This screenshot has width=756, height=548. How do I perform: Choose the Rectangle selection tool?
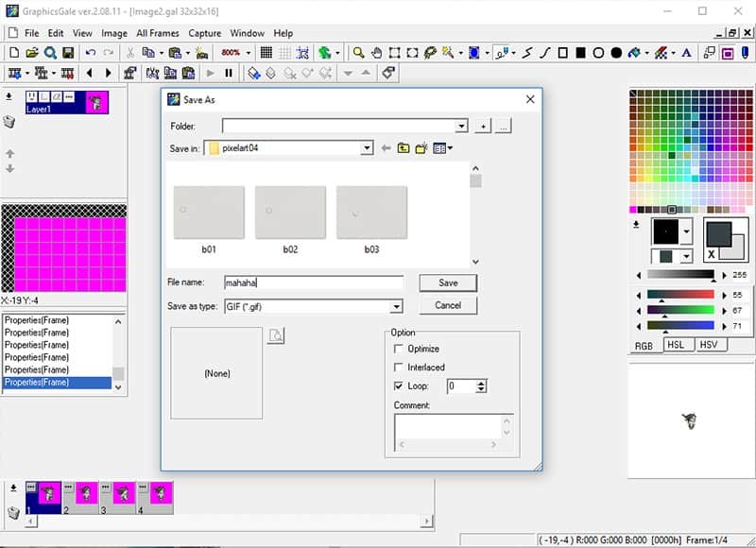pyautogui.click(x=394, y=53)
